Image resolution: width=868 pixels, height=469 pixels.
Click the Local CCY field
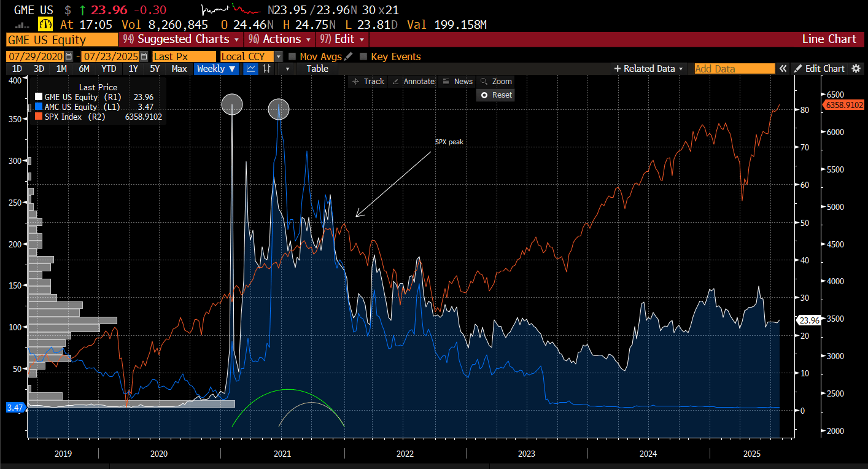(x=247, y=56)
